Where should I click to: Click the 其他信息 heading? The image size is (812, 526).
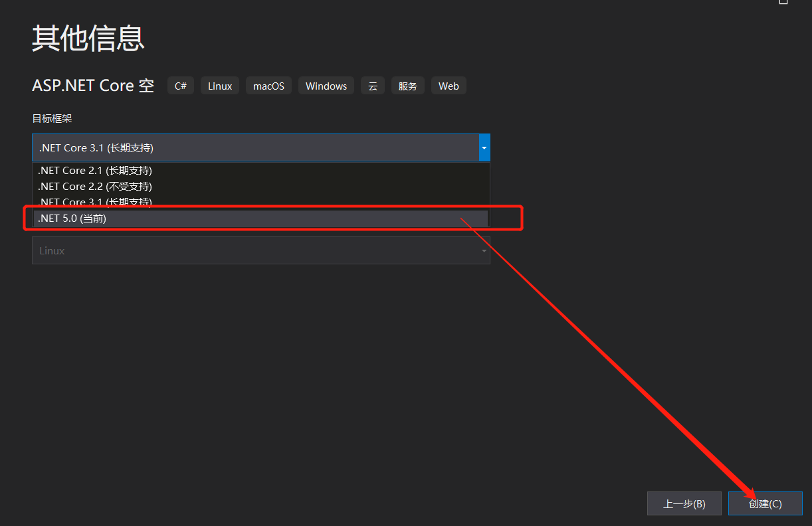(88, 39)
